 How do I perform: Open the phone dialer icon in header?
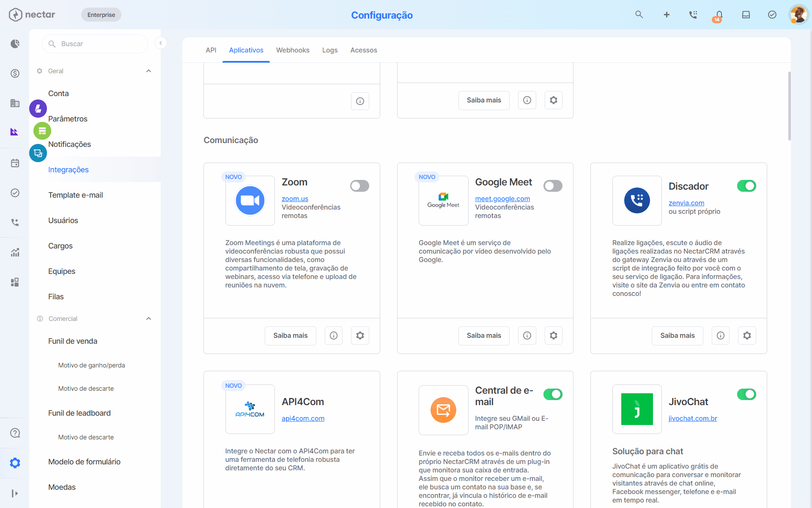click(693, 15)
